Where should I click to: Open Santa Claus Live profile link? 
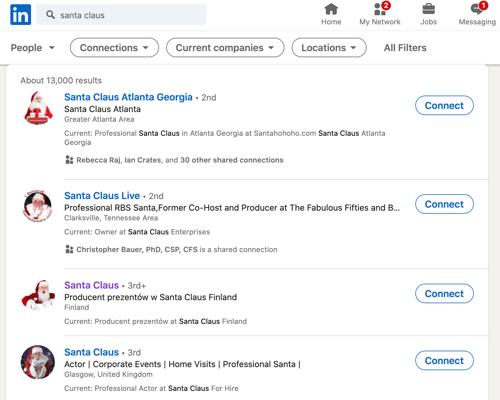(x=102, y=196)
